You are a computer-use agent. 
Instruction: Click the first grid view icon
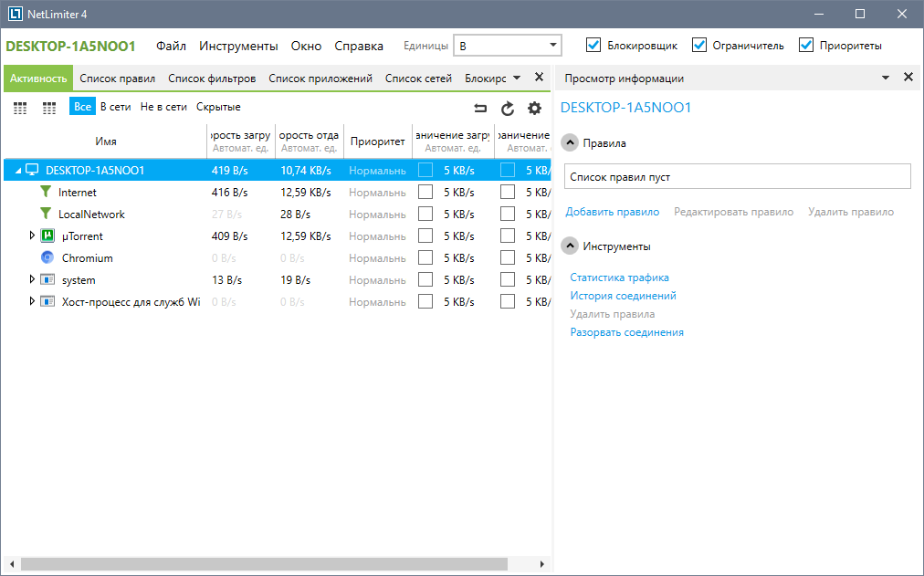click(x=21, y=108)
